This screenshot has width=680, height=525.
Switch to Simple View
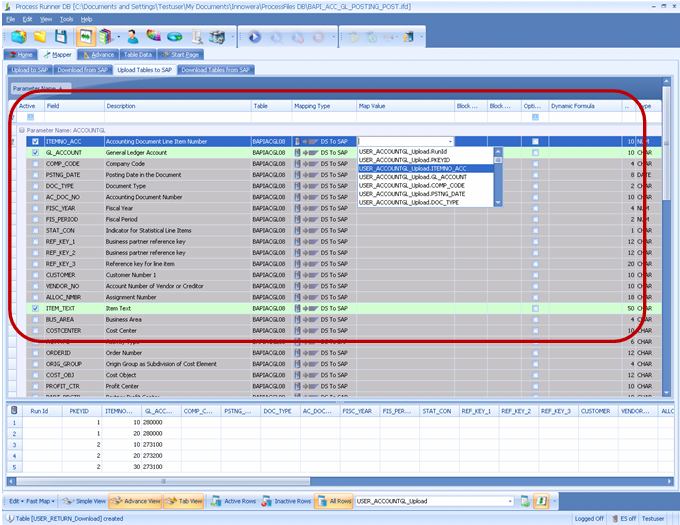84,501
